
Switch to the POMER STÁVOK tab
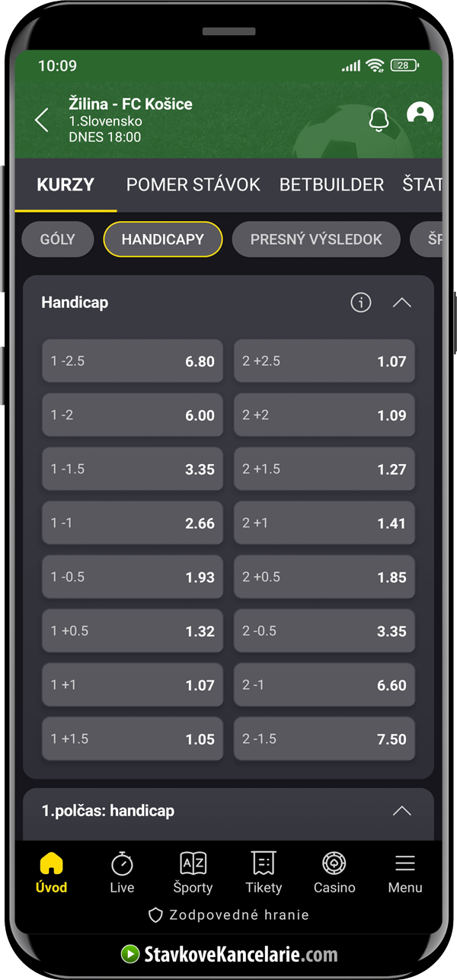click(193, 184)
